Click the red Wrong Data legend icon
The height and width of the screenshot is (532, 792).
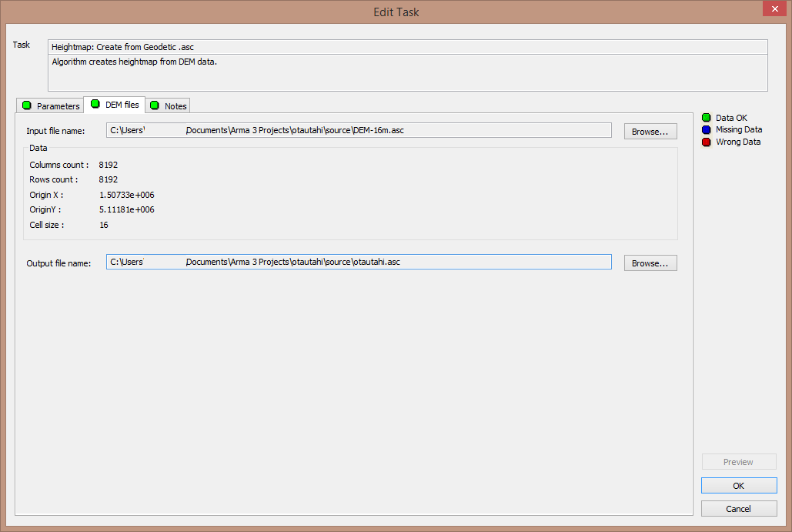(706, 142)
